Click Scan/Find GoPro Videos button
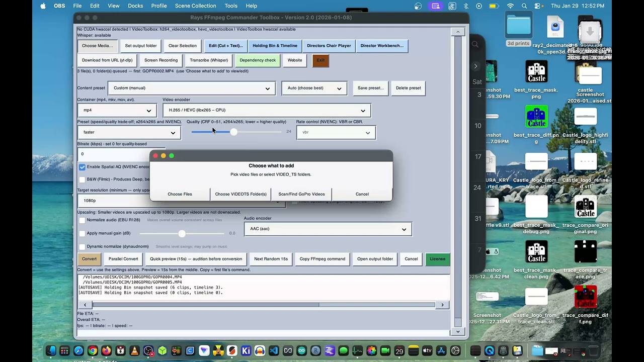 [301, 194]
